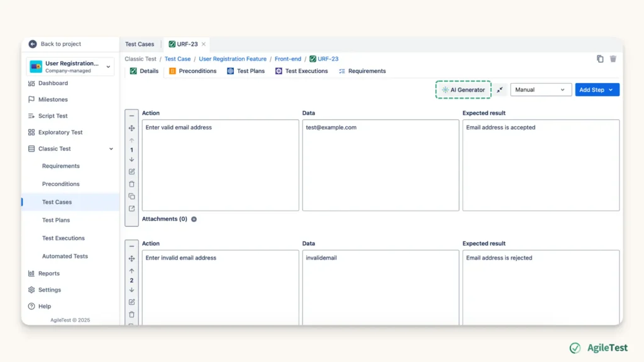
Task: Delete step 1 with the trash icon
Action: click(x=131, y=184)
